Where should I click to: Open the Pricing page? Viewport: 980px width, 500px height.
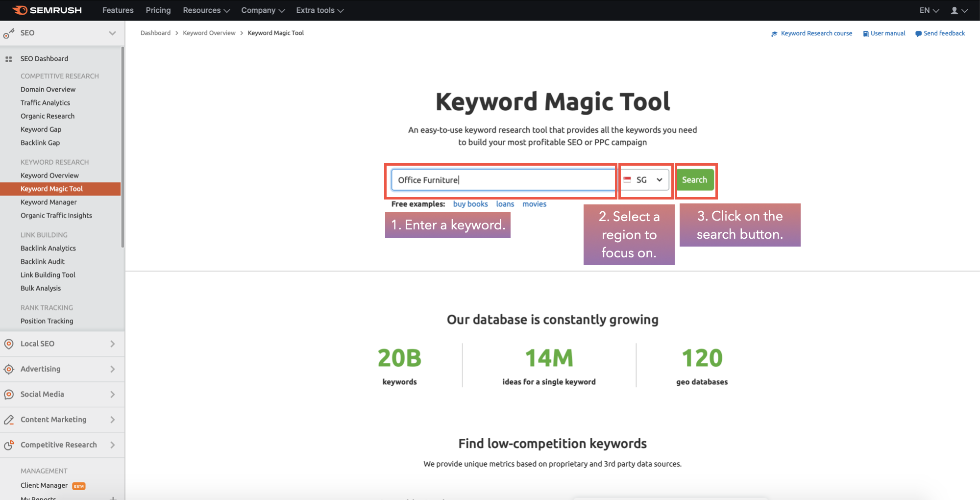coord(158,10)
